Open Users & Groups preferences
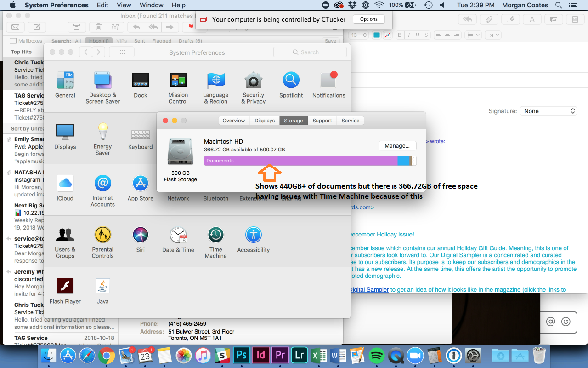The width and height of the screenshot is (588, 368). pos(65,242)
